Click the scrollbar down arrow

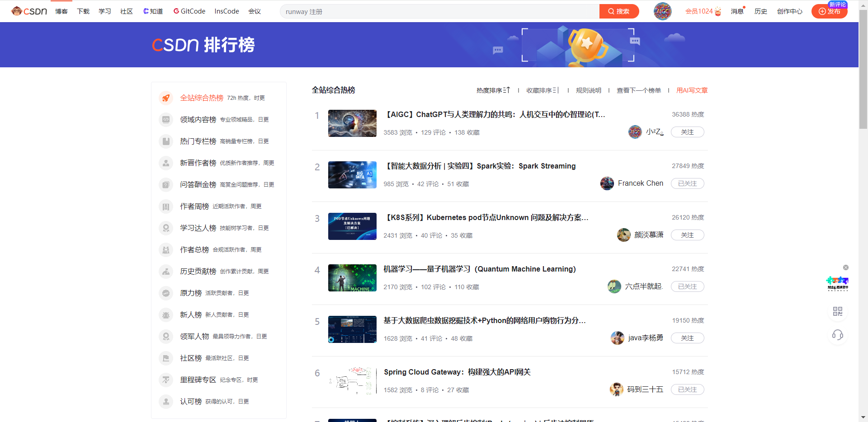863,417
